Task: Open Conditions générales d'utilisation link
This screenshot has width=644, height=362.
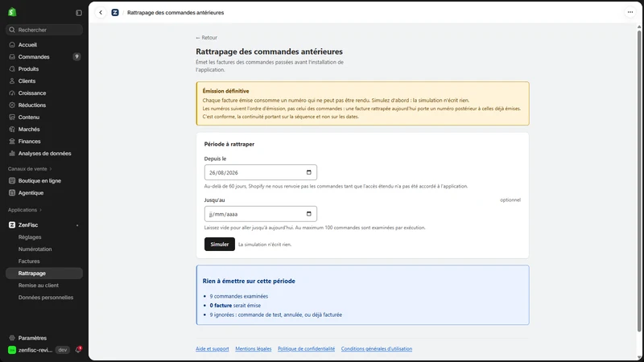Action: coord(377,349)
